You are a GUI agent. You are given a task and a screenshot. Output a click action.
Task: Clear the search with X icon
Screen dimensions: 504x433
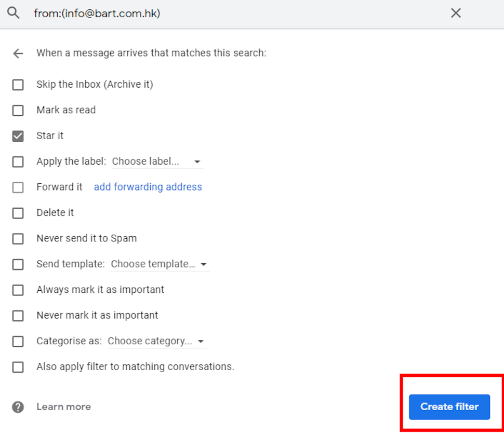(x=456, y=13)
